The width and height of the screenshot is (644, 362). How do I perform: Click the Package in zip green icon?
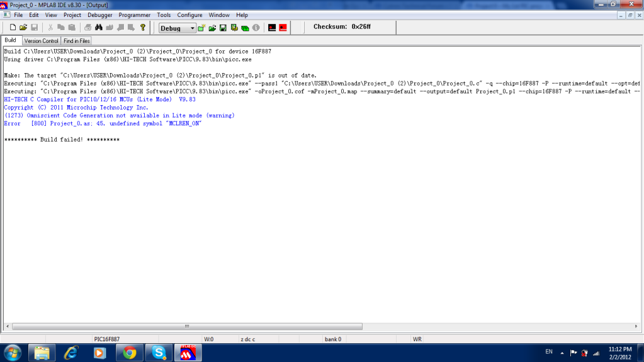245,28
